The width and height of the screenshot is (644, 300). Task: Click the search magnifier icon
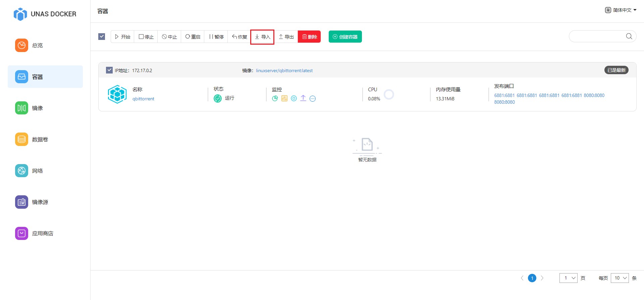pos(629,36)
